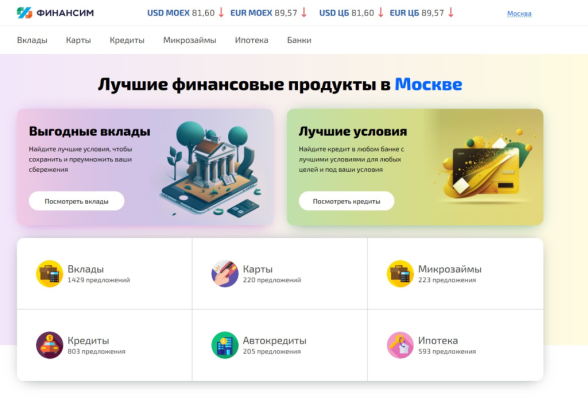Change city via the Москва link
Image resolution: width=588 pixels, height=400 pixels.
[519, 14]
